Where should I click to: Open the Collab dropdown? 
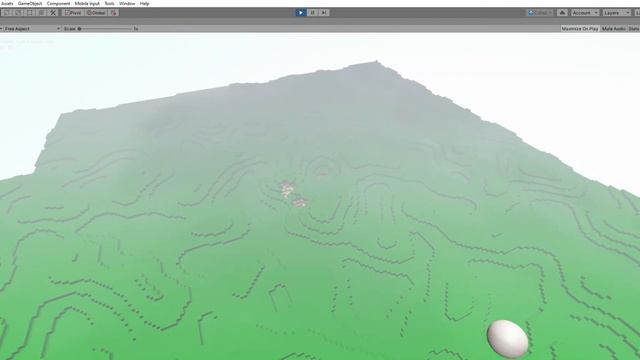[540, 13]
